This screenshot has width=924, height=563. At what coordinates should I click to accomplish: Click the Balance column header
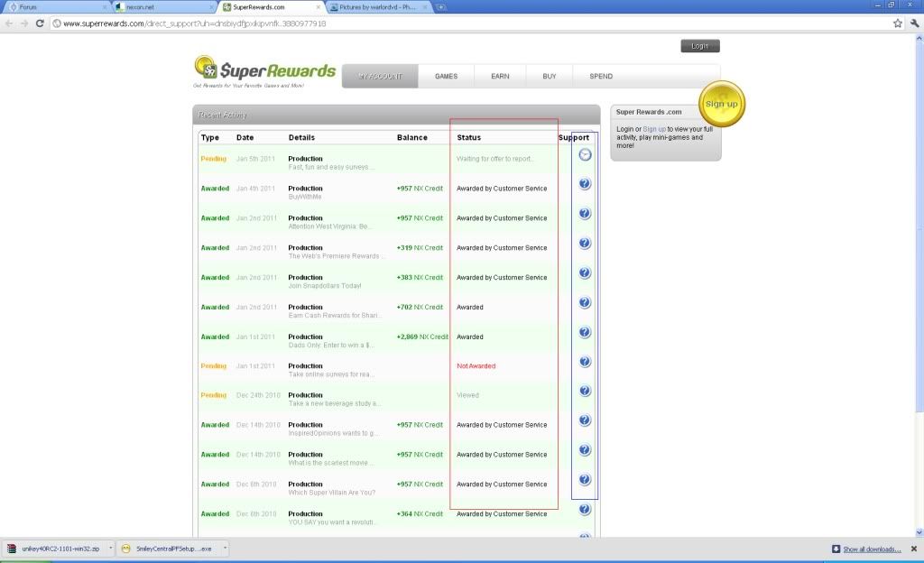tap(411, 137)
